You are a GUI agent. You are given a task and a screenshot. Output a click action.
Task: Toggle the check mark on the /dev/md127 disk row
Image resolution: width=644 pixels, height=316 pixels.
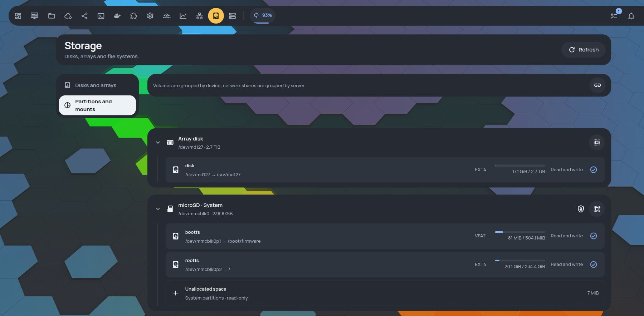[594, 170]
